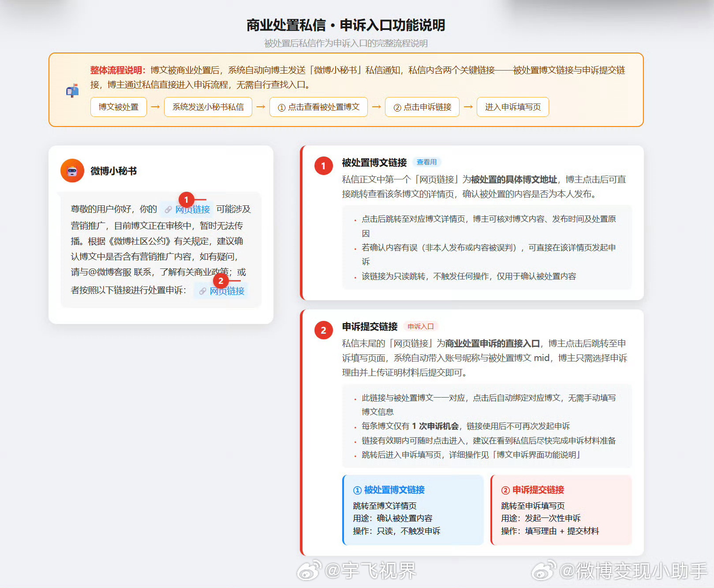Click the 系统发送小秘书私信 step box
The width and height of the screenshot is (714, 588).
(208, 107)
